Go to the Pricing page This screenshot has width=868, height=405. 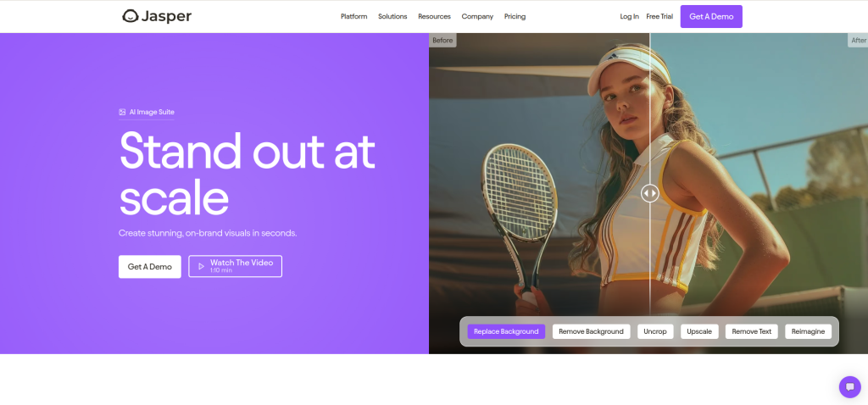pyautogui.click(x=515, y=17)
